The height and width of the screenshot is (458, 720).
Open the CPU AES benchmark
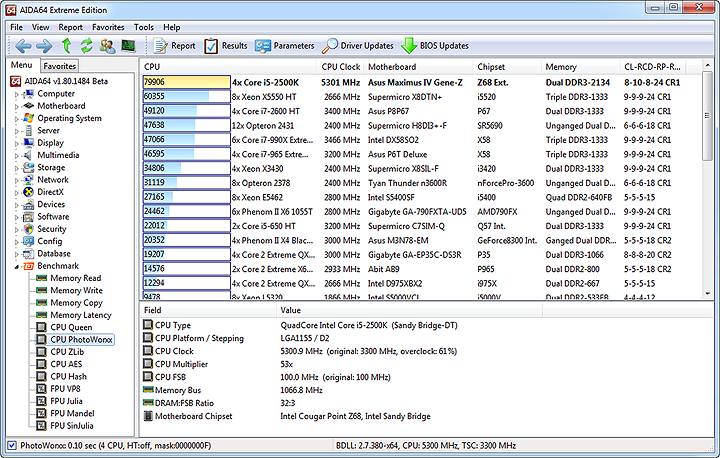[66, 364]
